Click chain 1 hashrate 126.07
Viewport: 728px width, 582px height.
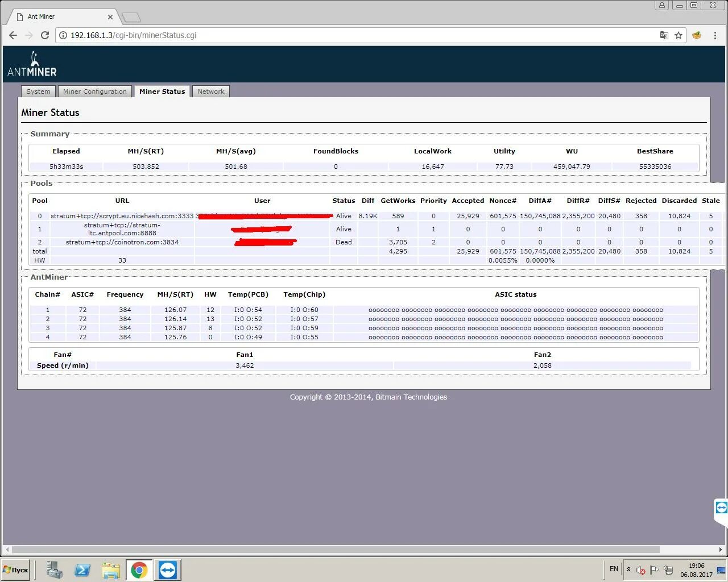click(x=175, y=310)
